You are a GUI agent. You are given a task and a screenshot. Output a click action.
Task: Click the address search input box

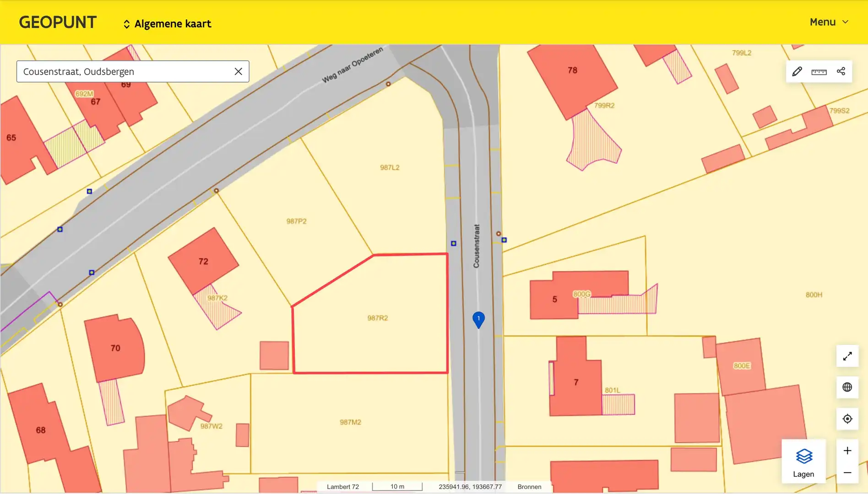point(124,71)
